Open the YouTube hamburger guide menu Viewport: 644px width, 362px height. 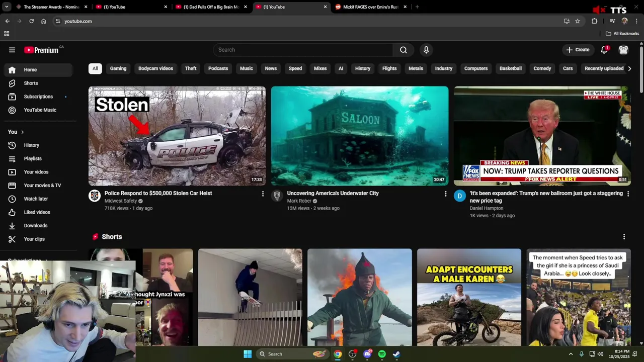(x=12, y=50)
